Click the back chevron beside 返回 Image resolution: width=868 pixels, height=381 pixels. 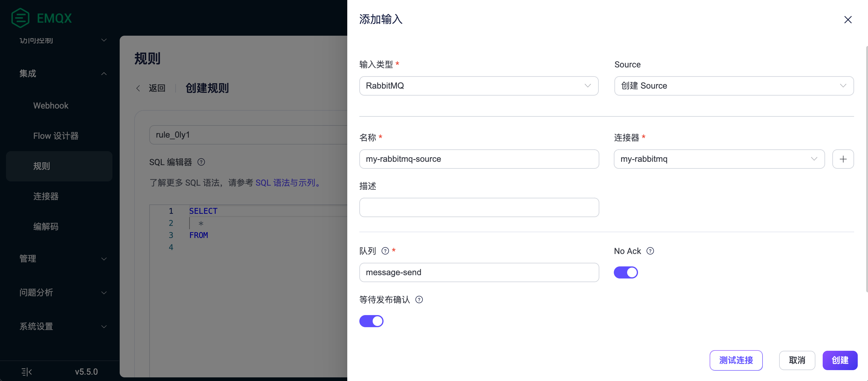(x=138, y=88)
